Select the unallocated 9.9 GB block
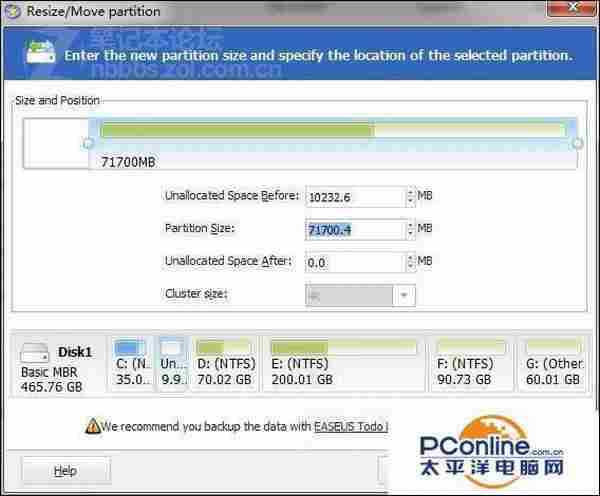The image size is (600, 496). click(x=171, y=365)
